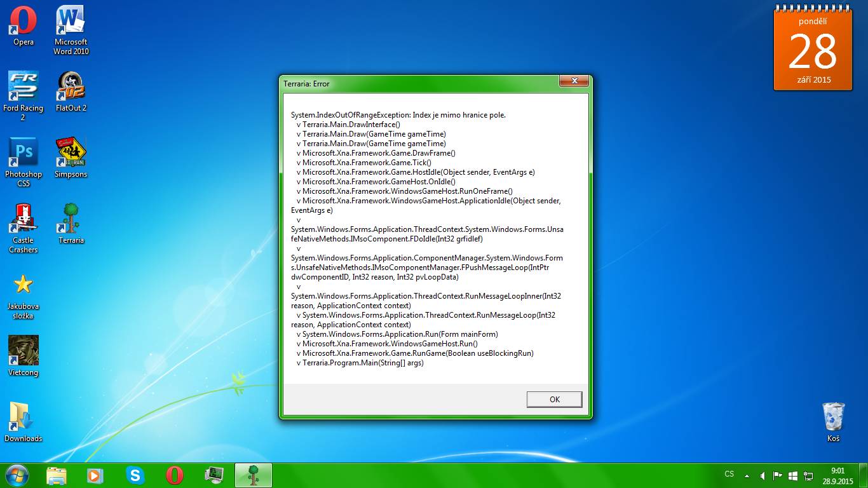Open the network tray icon

pyautogui.click(x=808, y=475)
